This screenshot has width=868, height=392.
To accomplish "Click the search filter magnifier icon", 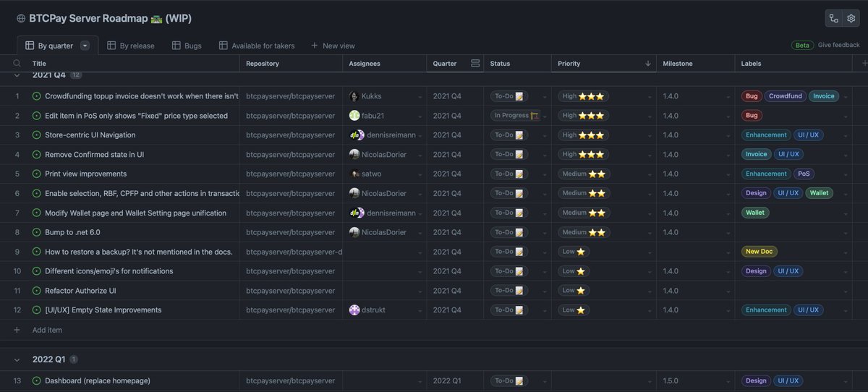I will (17, 64).
